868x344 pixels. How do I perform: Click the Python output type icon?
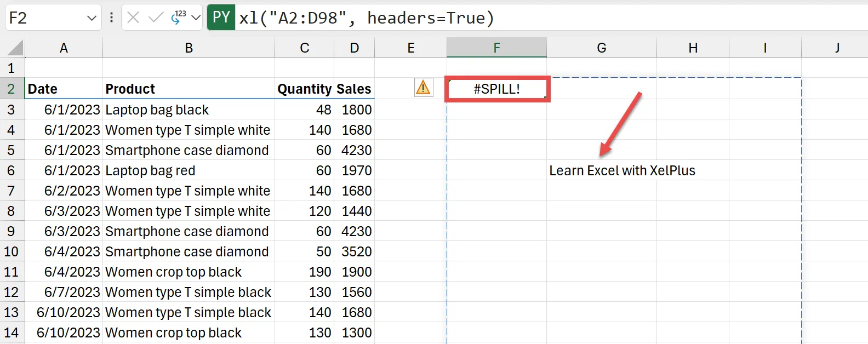178,18
